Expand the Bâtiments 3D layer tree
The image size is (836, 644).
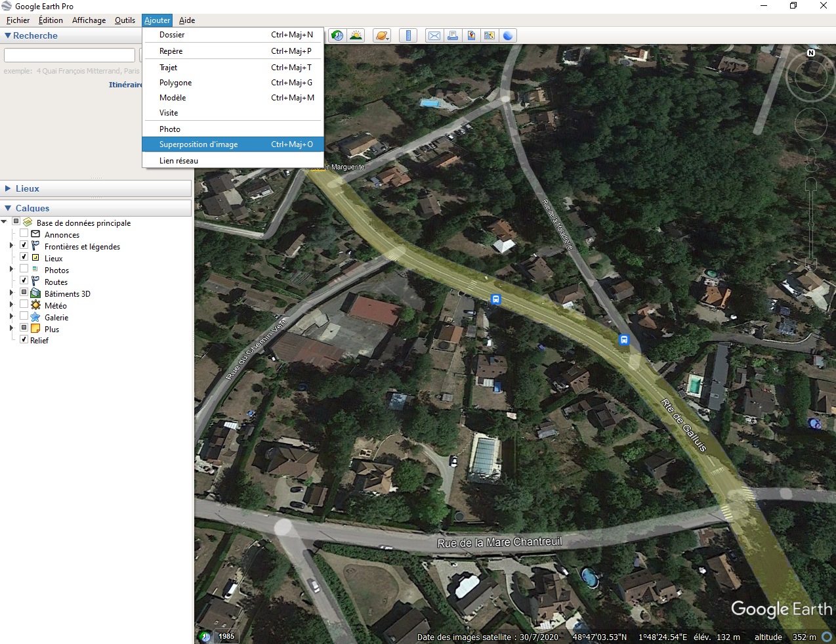[x=11, y=293]
